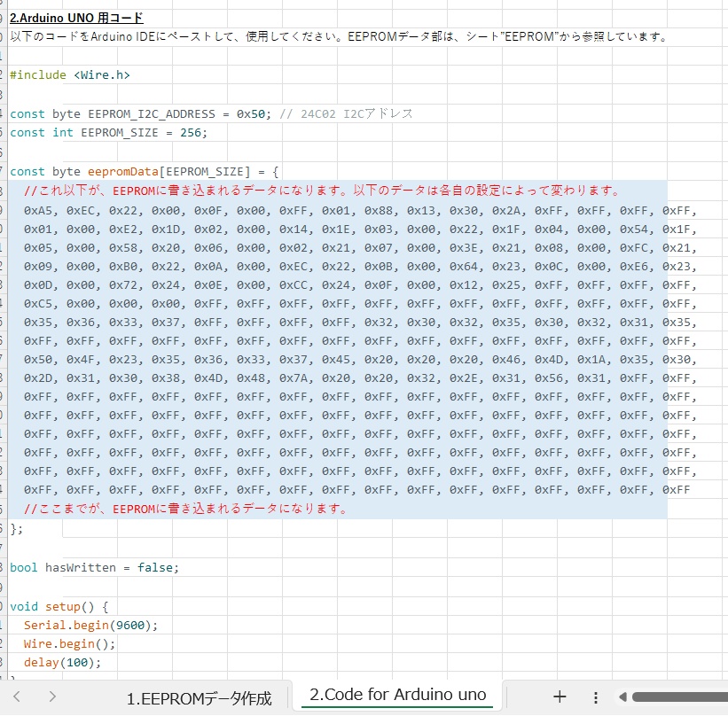Image resolution: width=728 pixels, height=716 pixels.
Task: Click the next sheet navigation arrow
Action: [51, 697]
